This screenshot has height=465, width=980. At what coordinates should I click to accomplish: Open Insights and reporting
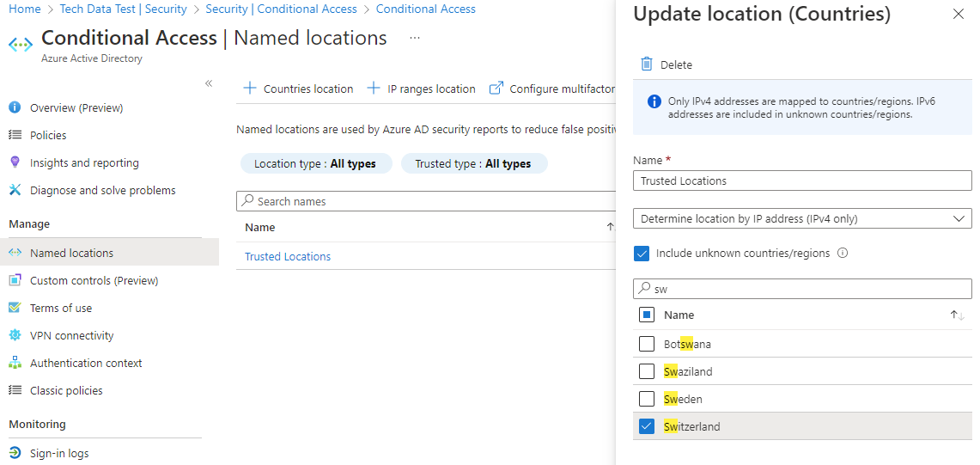(84, 162)
